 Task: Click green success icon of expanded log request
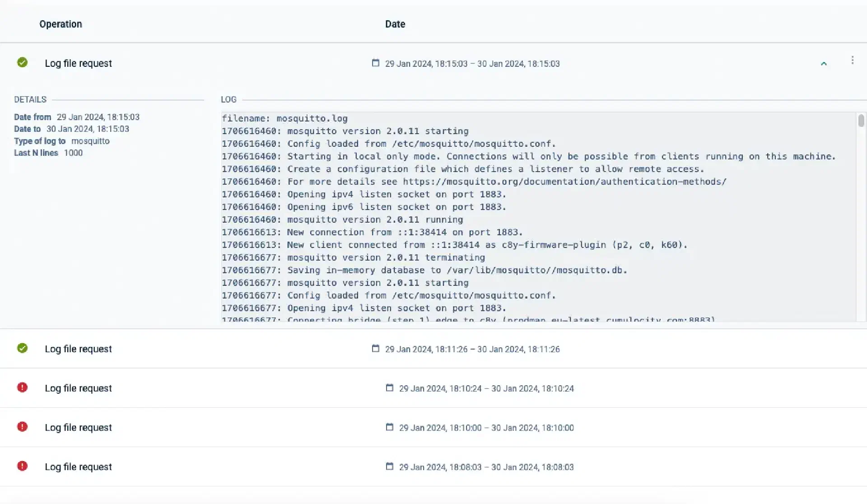pos(22,62)
